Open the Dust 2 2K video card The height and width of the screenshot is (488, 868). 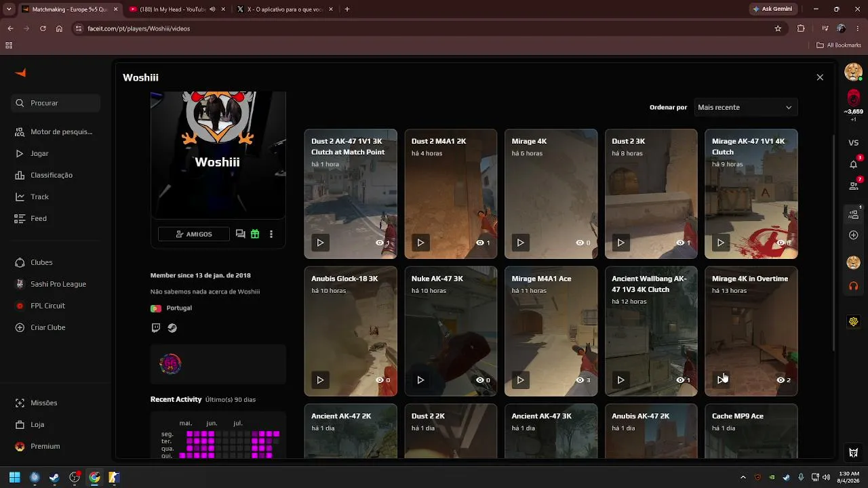tap(451, 431)
